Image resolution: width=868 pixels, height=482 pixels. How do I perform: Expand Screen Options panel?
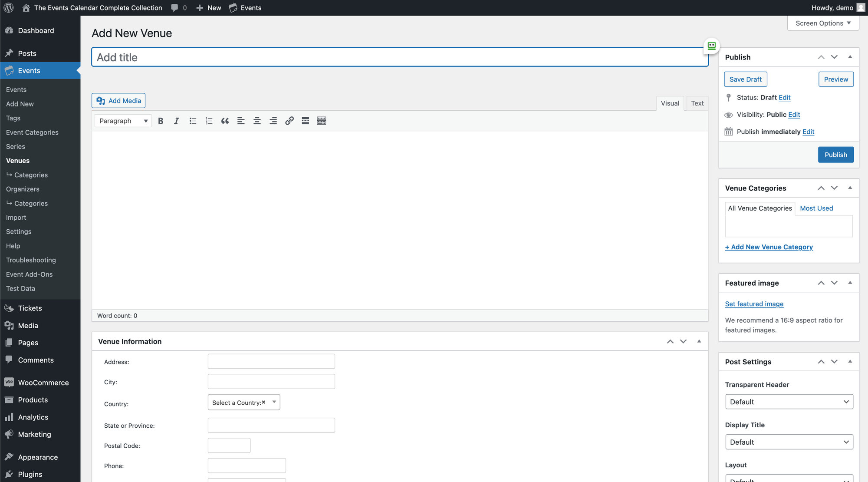[823, 23]
